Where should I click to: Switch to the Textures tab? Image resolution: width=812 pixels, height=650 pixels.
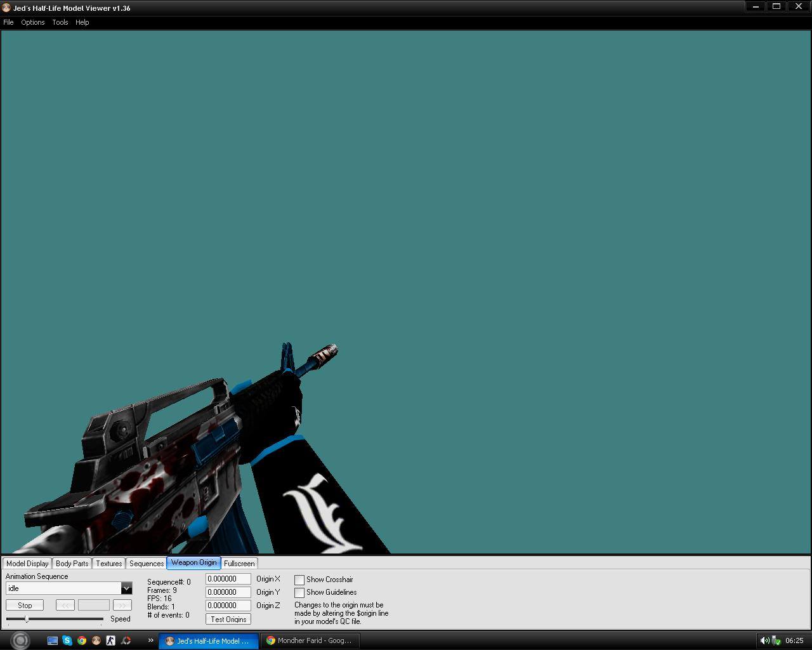[x=109, y=563]
